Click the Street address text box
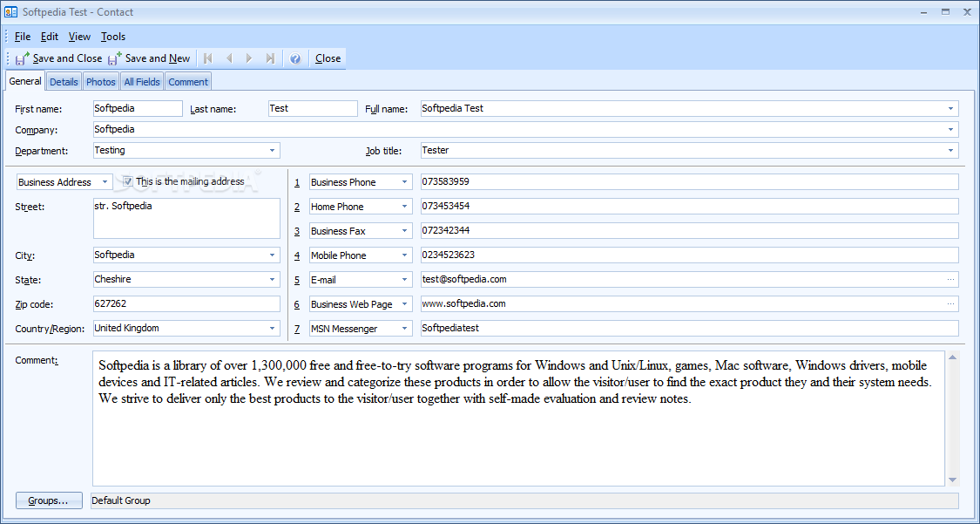980x524 pixels. (x=186, y=218)
